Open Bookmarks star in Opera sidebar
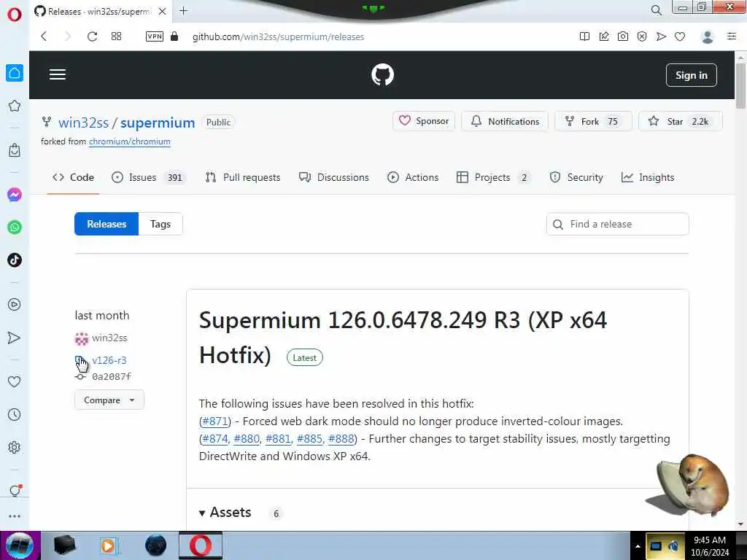747x560 pixels. 15,106
